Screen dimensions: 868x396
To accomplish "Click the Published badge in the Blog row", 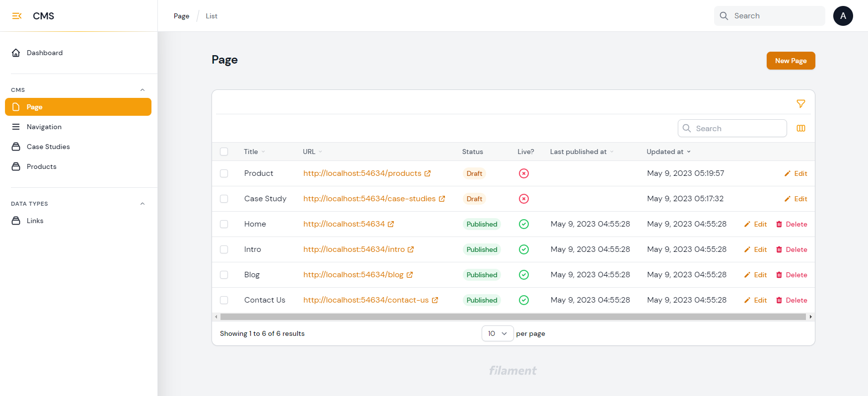I will coord(482,275).
